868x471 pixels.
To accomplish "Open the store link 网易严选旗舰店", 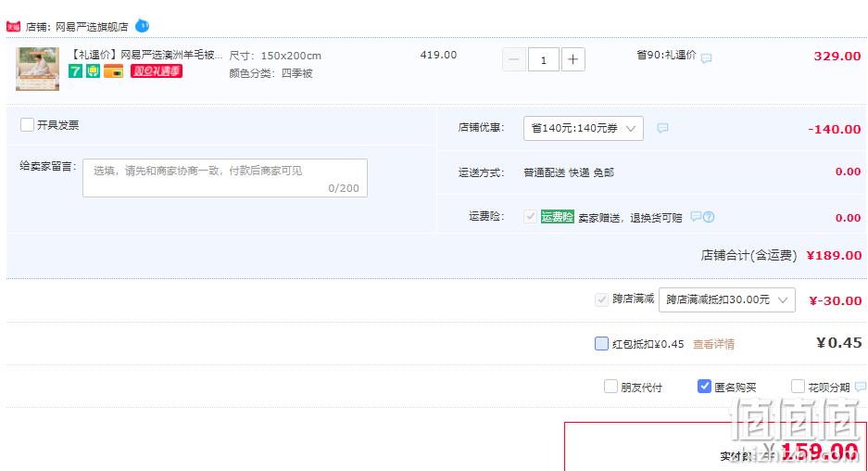I will point(92,27).
